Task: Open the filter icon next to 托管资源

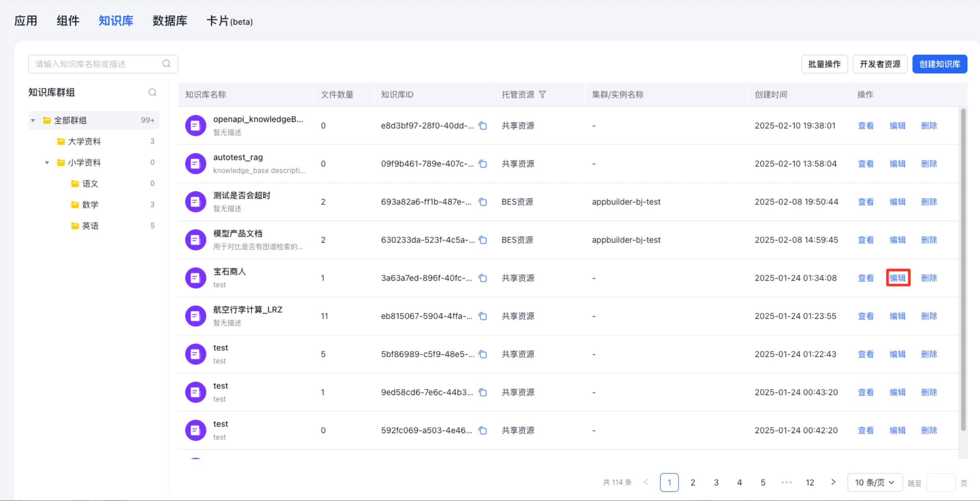Action: (543, 94)
